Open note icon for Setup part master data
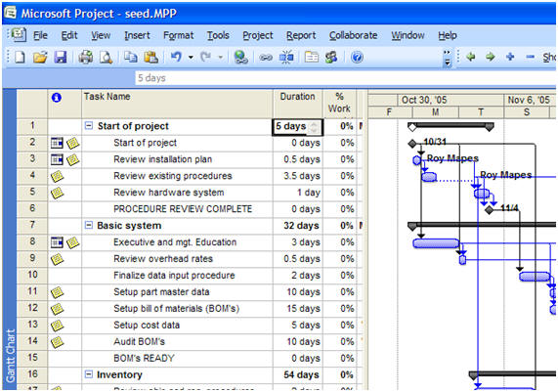Viewport: 558px width, 392px height. 58,292
